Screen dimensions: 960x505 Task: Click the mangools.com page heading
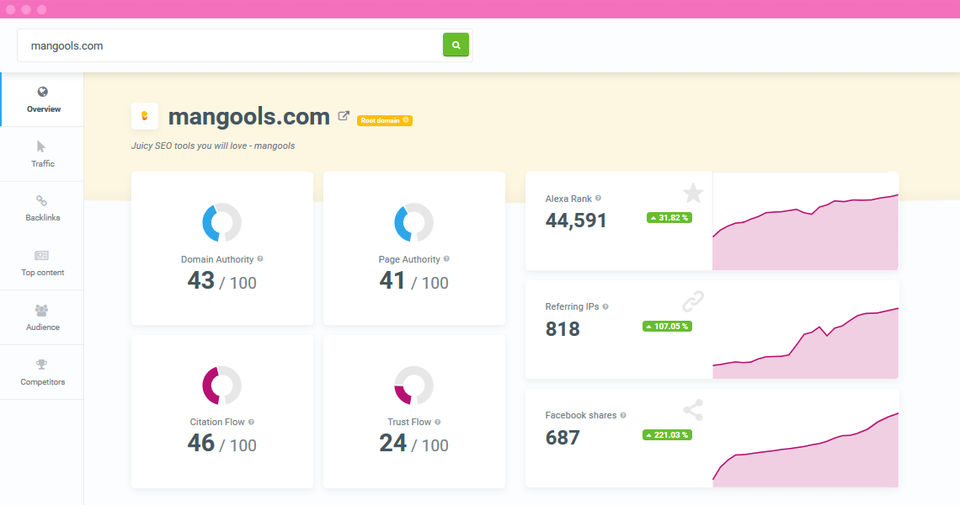pos(249,116)
